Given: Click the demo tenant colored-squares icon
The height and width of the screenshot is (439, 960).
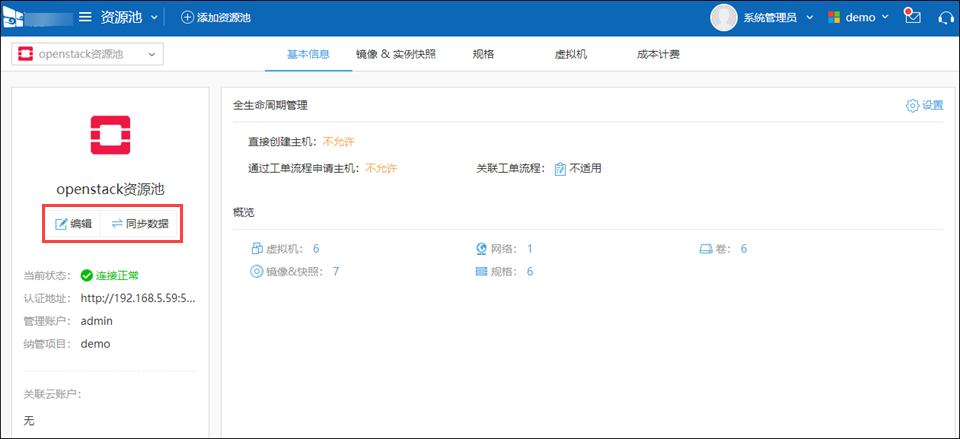Looking at the screenshot, I should click(x=834, y=18).
